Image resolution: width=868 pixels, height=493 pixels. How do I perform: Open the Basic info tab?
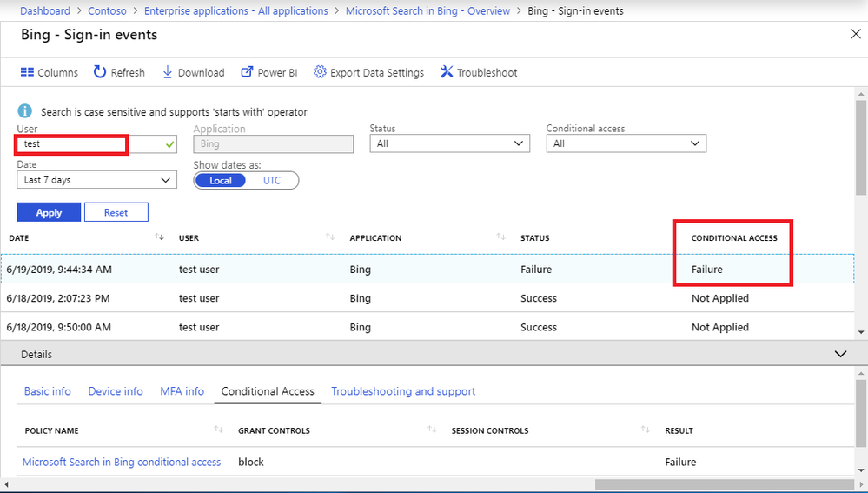pyautogui.click(x=48, y=391)
